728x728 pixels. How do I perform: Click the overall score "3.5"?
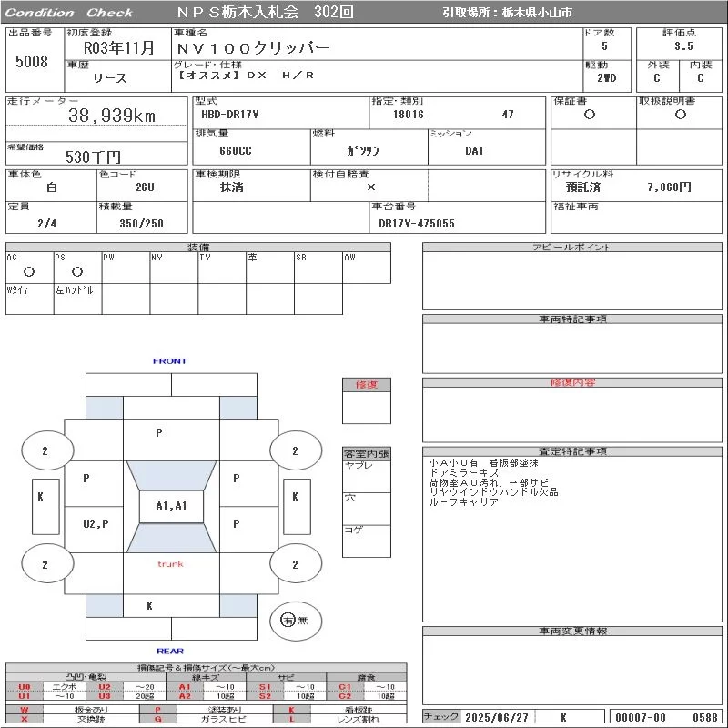point(683,46)
